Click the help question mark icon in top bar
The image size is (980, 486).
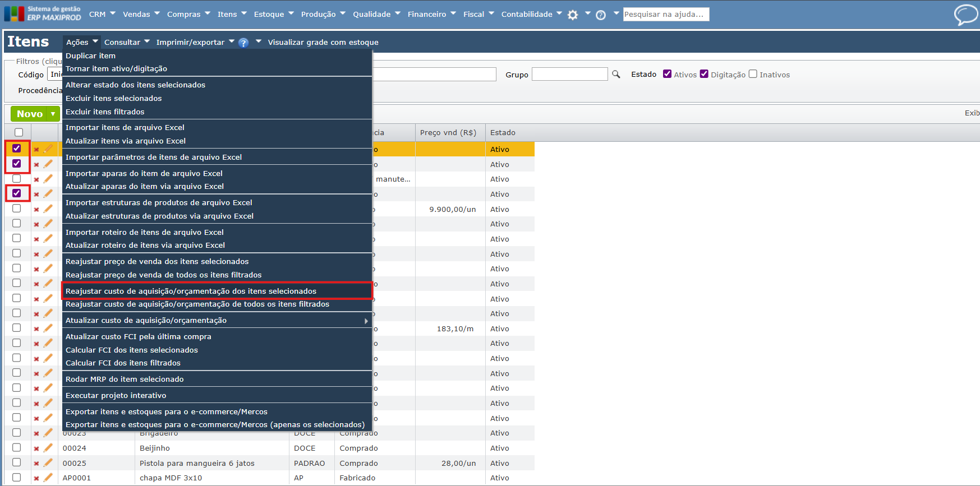(x=601, y=15)
